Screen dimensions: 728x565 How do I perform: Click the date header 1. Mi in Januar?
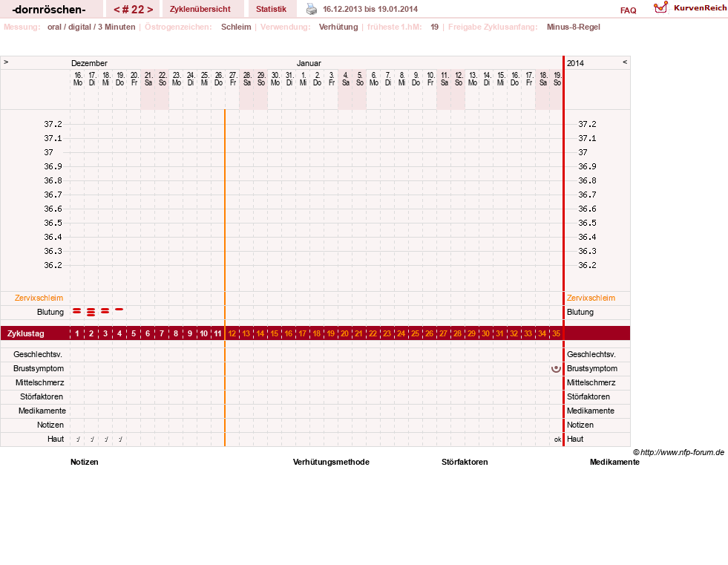tap(304, 79)
